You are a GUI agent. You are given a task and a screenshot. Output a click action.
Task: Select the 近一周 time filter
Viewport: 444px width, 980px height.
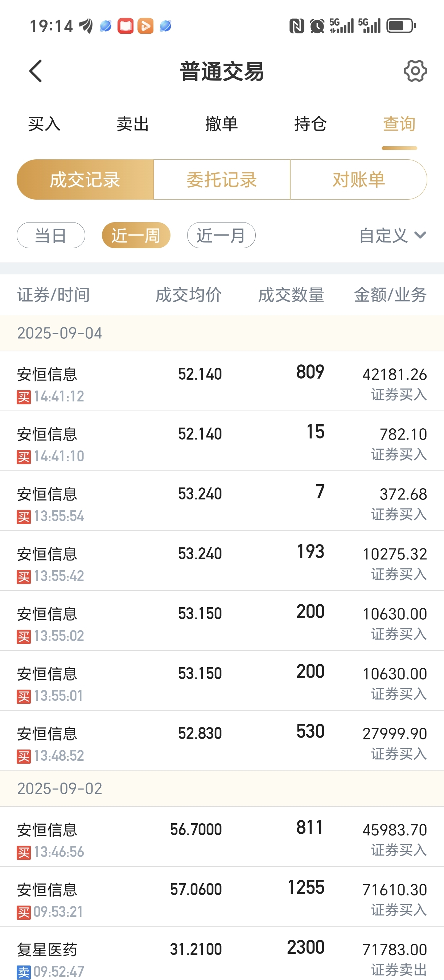point(136,235)
